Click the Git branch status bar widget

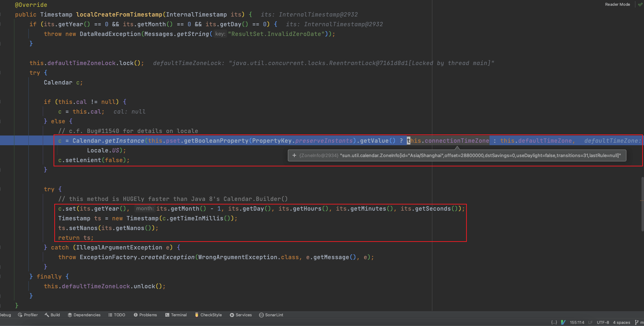click(x=639, y=322)
